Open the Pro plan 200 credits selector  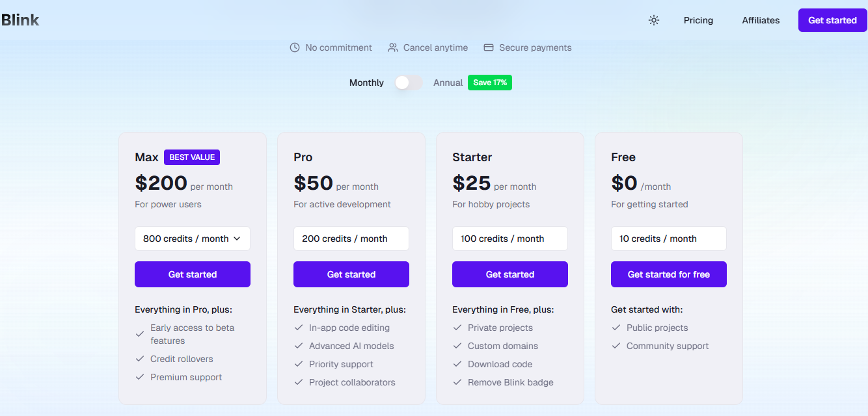351,239
